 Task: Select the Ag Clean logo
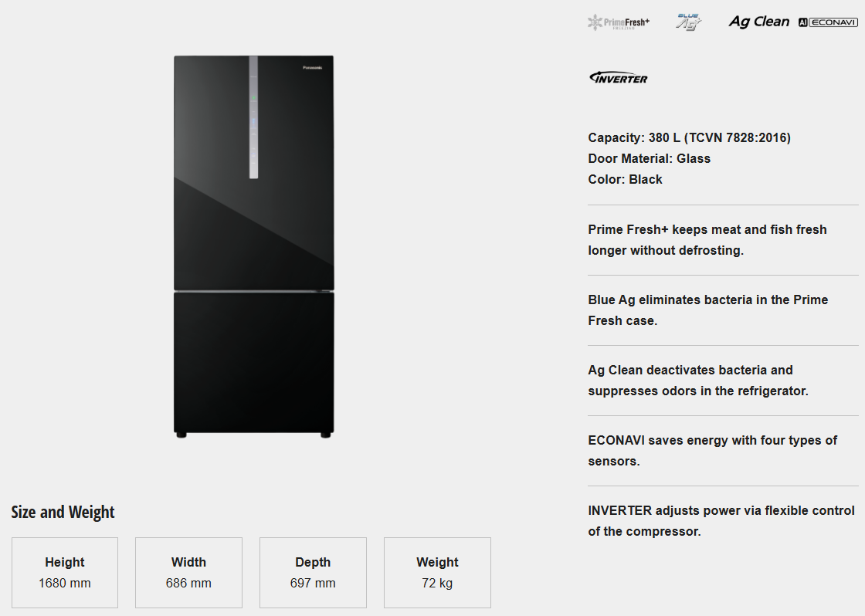click(x=759, y=22)
